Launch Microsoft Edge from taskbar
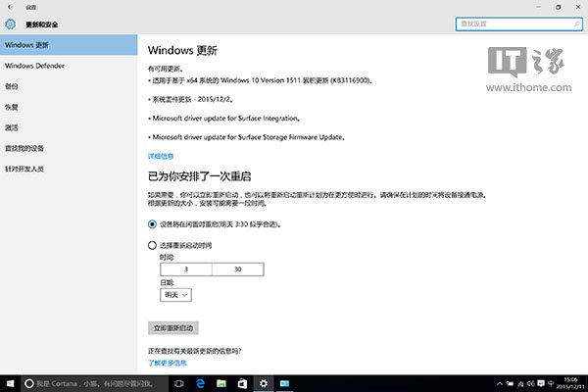The image size is (588, 392). tap(200, 383)
